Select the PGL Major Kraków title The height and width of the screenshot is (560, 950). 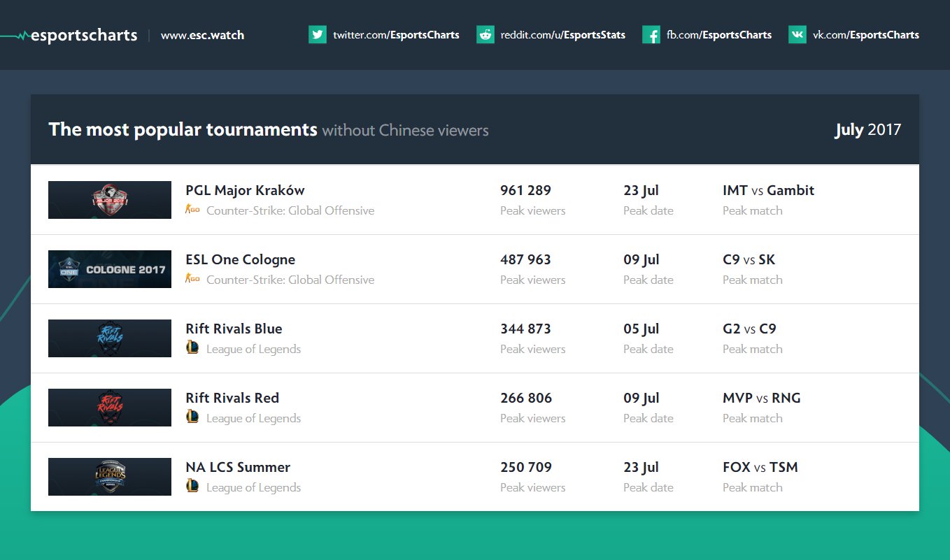[x=245, y=190]
